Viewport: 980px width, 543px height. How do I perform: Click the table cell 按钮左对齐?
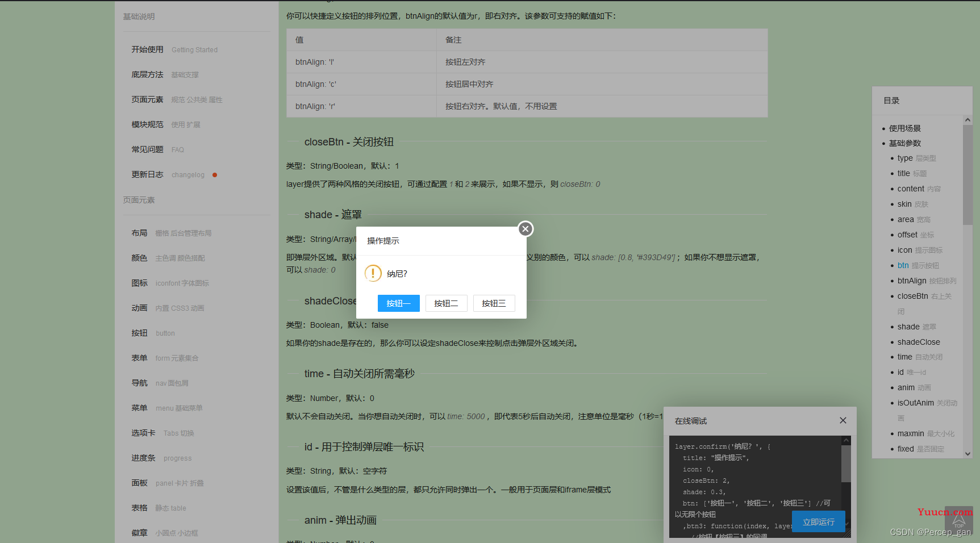[602, 62]
